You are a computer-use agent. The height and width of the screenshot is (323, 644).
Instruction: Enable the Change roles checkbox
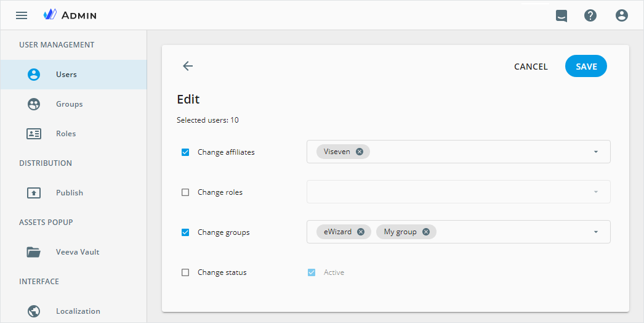tap(185, 192)
